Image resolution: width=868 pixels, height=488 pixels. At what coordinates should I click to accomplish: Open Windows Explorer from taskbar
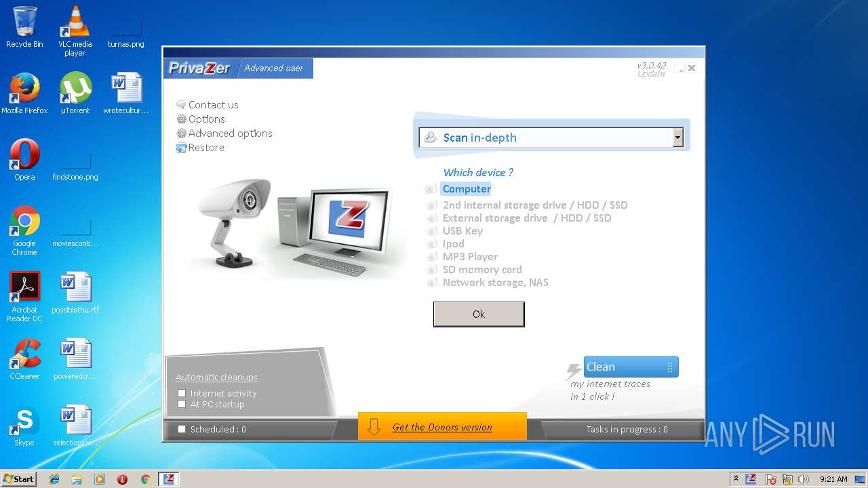[77, 479]
